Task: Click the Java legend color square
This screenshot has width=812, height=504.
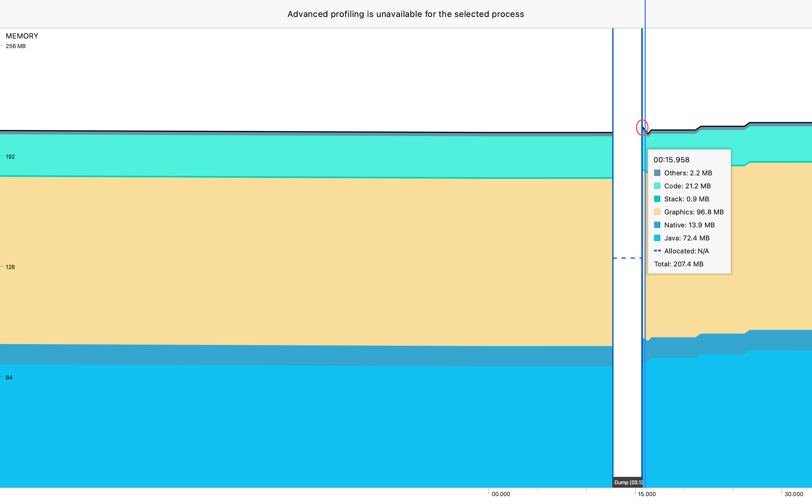Action: pyautogui.click(x=657, y=238)
